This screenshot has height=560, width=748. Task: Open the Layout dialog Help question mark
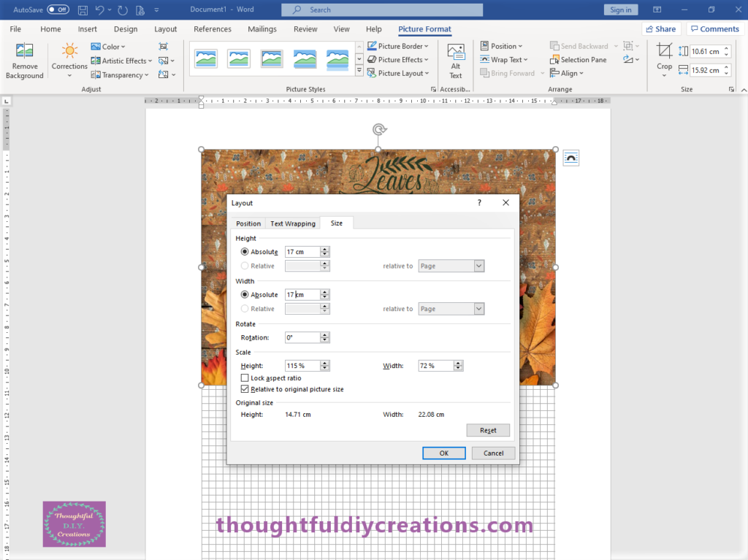[x=479, y=203]
